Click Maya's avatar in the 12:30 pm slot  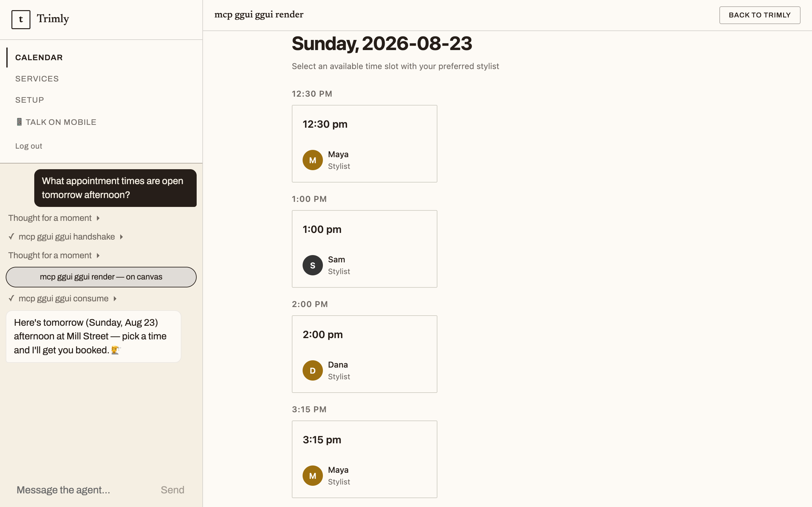(x=312, y=160)
